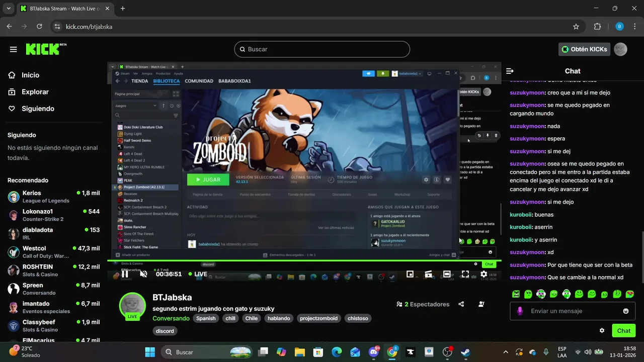Open the user account avatar menu
This screenshot has width=644, height=362.
[x=621, y=49]
